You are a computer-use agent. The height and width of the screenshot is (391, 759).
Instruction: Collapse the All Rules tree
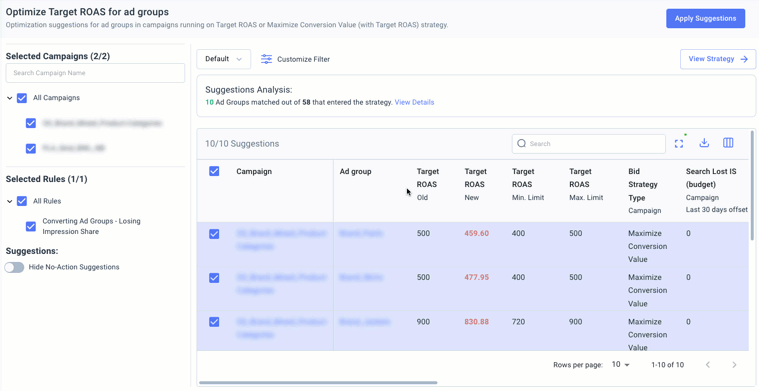point(10,201)
